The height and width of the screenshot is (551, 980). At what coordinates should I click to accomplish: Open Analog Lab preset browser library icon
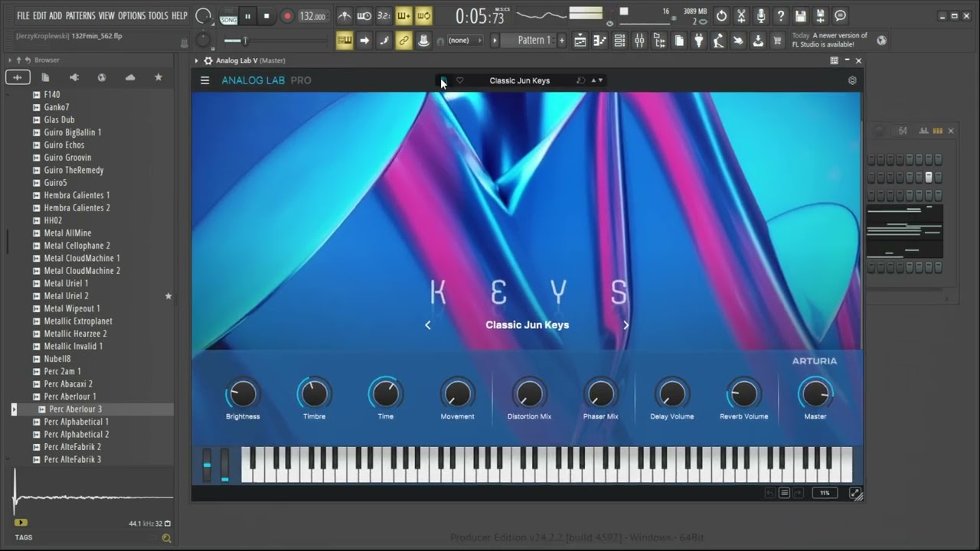point(443,80)
